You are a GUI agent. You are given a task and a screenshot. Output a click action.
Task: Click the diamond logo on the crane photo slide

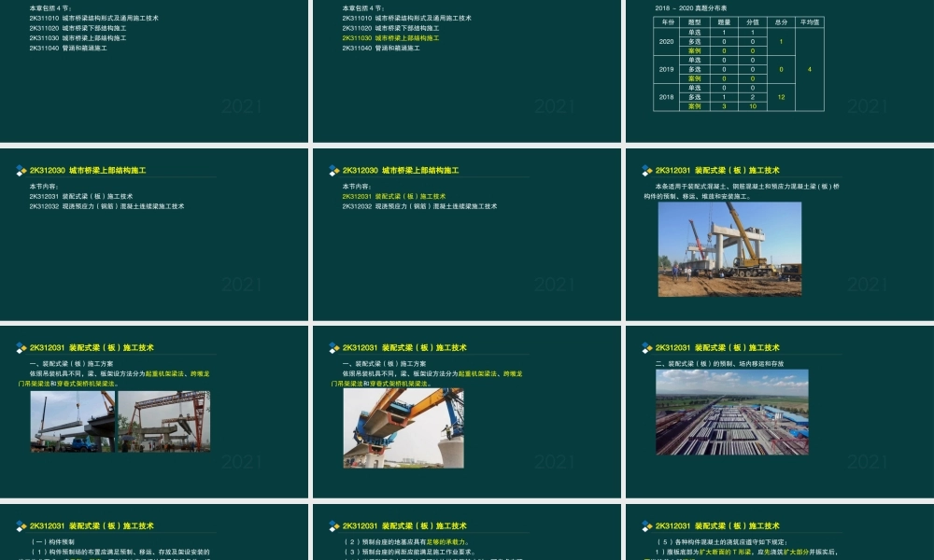click(x=647, y=171)
